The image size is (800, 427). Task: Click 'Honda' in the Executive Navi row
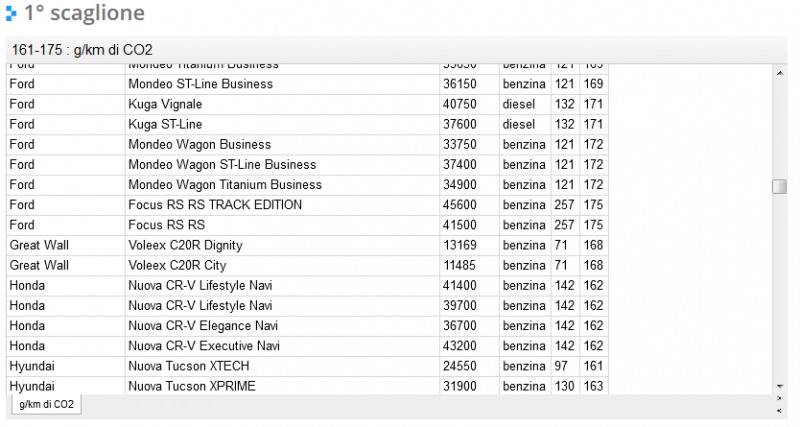(66, 346)
